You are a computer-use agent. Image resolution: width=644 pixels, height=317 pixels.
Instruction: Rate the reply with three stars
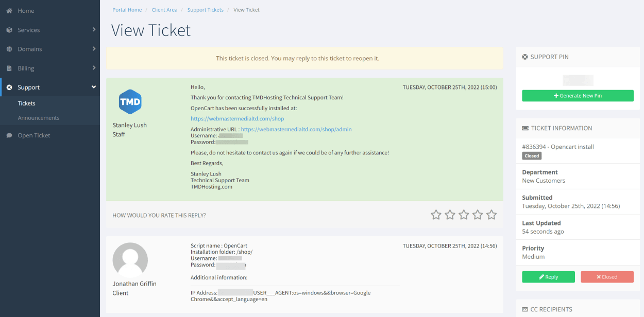coord(464,215)
